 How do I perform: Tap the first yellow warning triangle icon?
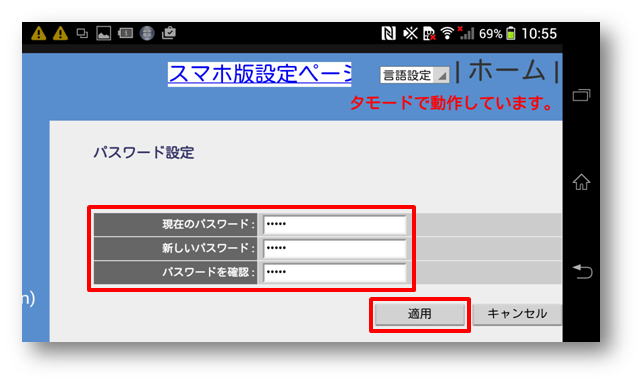(38, 33)
